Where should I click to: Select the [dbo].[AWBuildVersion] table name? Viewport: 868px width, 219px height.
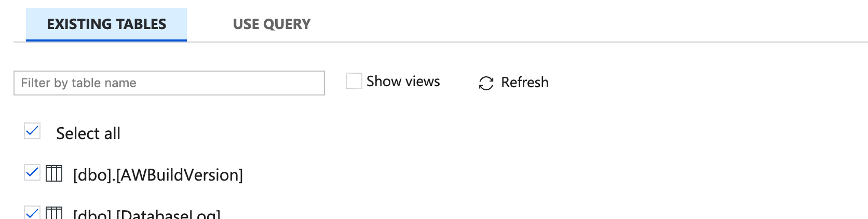158,175
